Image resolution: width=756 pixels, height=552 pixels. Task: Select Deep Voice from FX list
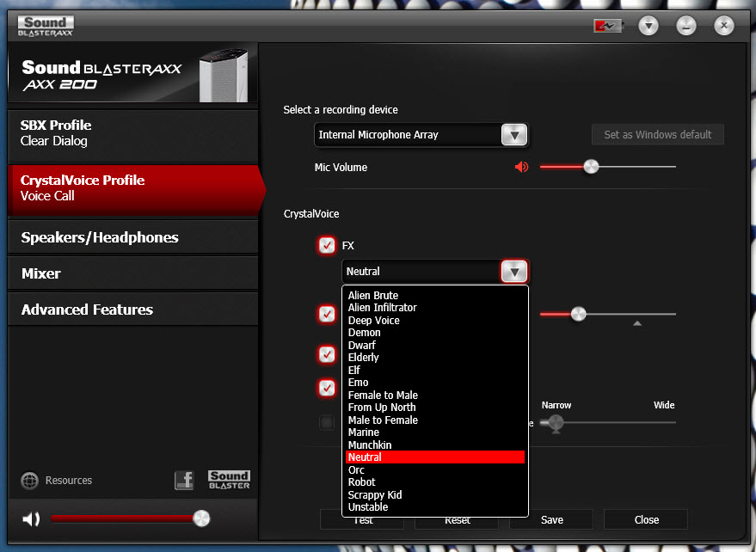(x=435, y=320)
